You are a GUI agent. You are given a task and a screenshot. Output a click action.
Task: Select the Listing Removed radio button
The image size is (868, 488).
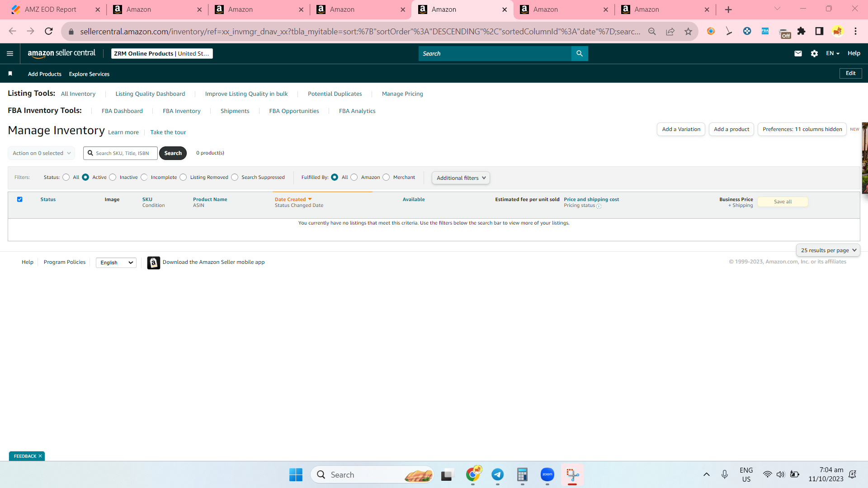183,177
